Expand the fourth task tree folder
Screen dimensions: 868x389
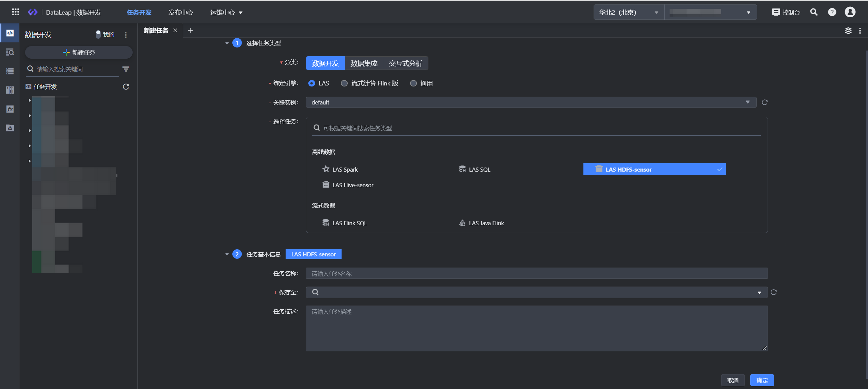coord(30,146)
